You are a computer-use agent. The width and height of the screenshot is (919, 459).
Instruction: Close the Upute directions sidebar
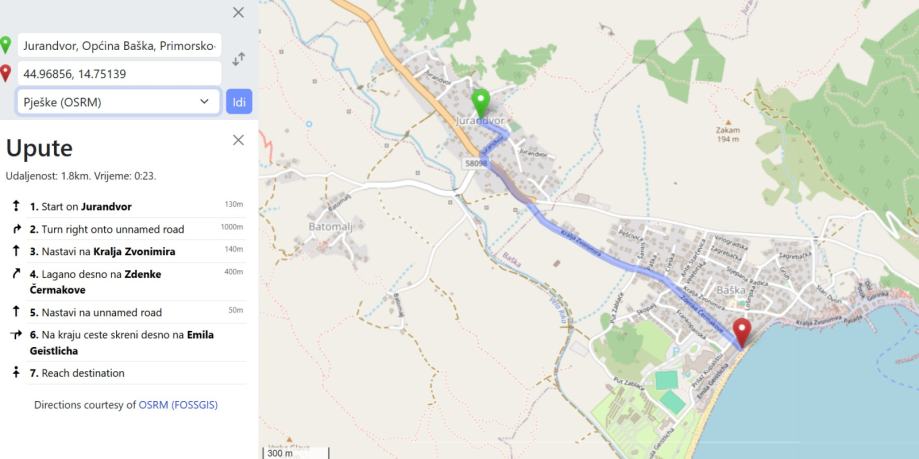239,140
